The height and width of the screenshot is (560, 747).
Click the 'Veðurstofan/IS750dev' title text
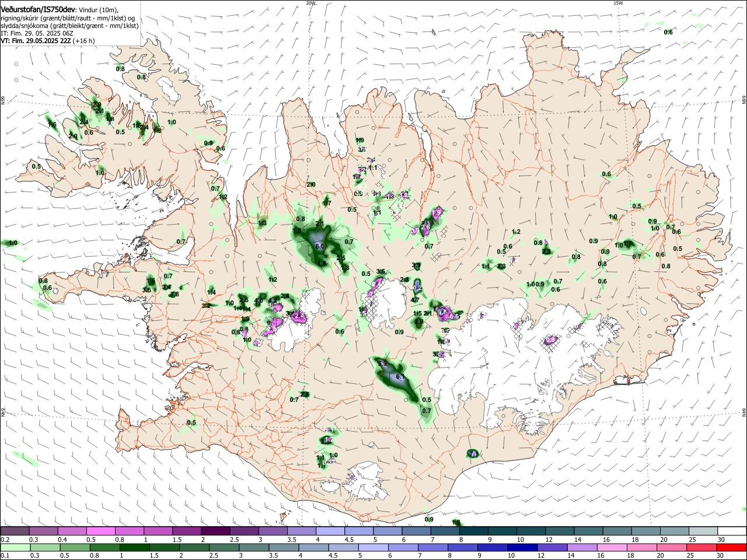point(38,10)
